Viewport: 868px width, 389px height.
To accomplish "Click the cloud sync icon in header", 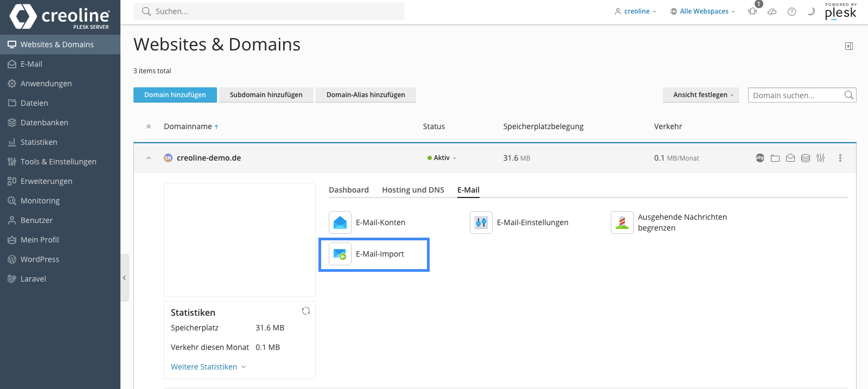I will click(x=772, y=11).
